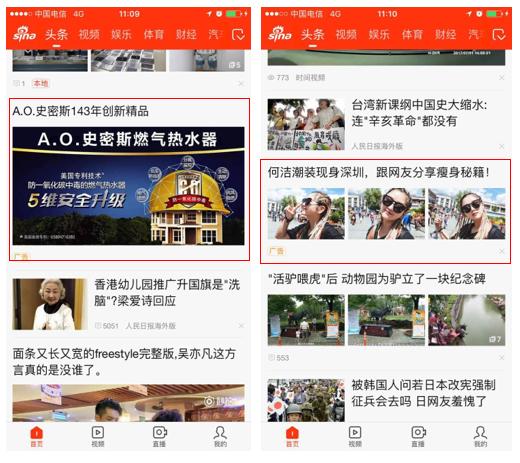Switch to 视频 top tab in right phone
Viewport: 520px width, 463px height.
click(346, 34)
